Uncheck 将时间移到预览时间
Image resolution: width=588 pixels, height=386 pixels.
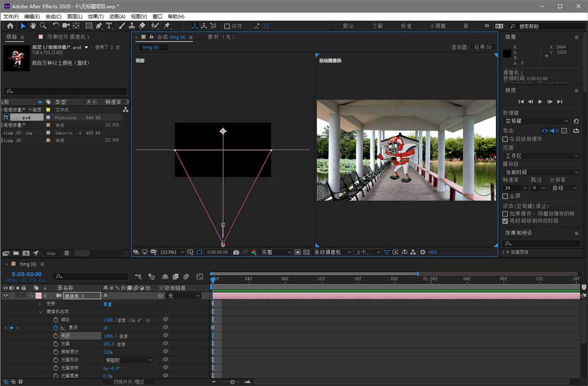coord(505,221)
